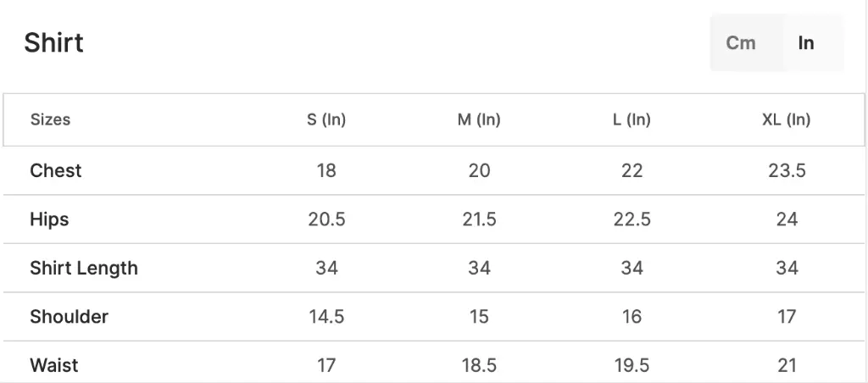Select the Shoulder row label

[70, 317]
